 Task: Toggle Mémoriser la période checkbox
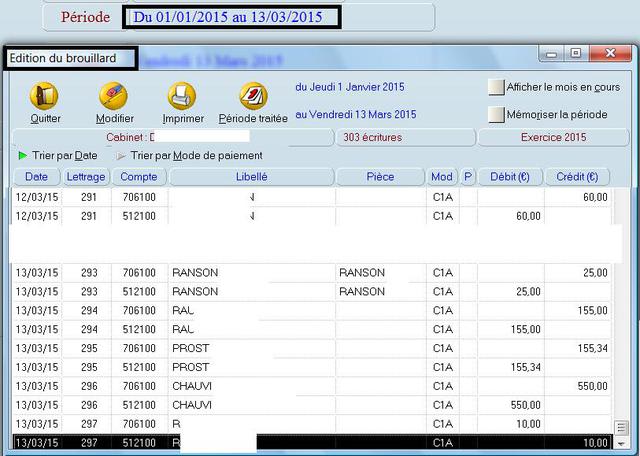click(x=496, y=115)
